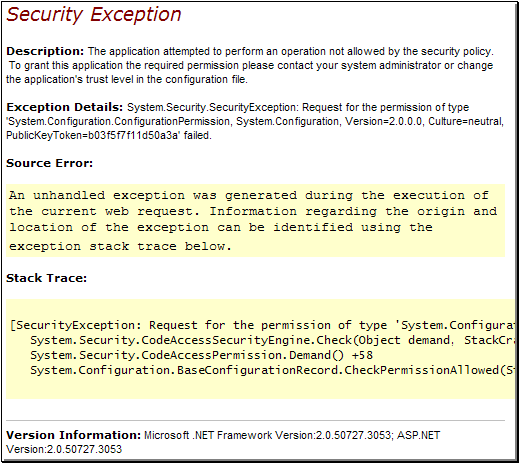Click the Security Exception heading
Viewport: 519px width, 463px height.
point(94,15)
